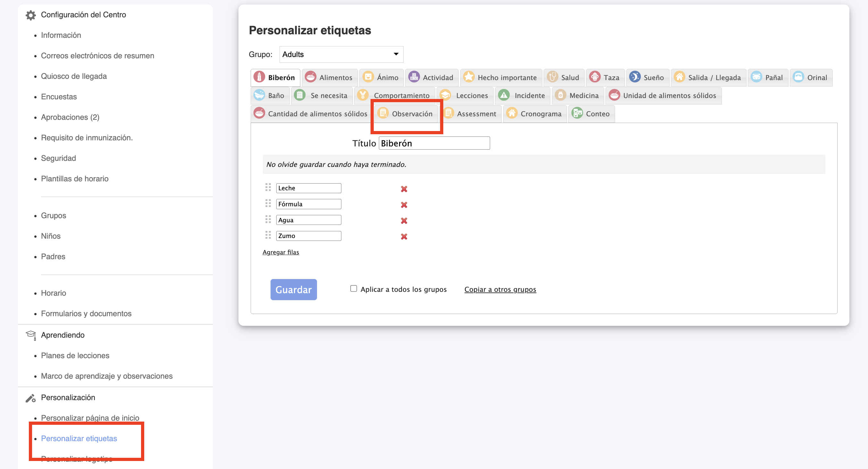Image resolution: width=868 pixels, height=469 pixels.
Task: Open the Grupo dropdown showing Adults
Action: [341, 54]
